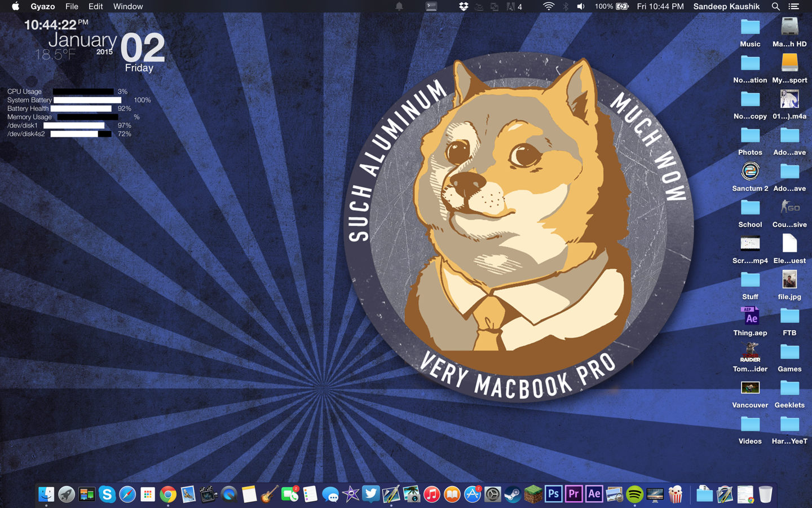Open FaceTime with the red badge

(290, 494)
